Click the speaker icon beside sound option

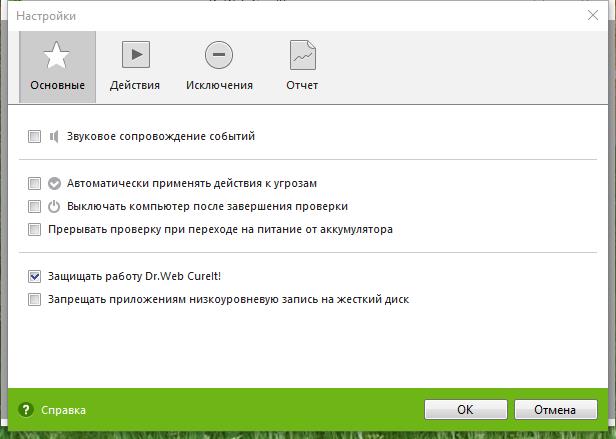(54, 137)
